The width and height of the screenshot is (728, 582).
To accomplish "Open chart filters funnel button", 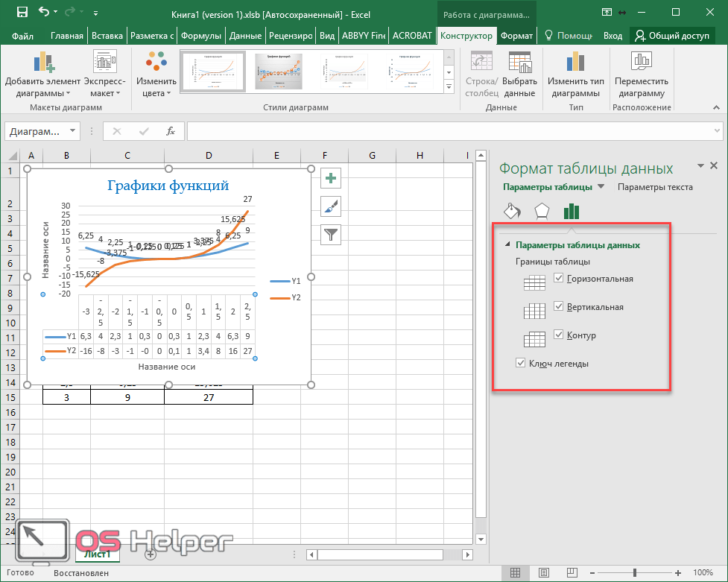I will point(331,235).
